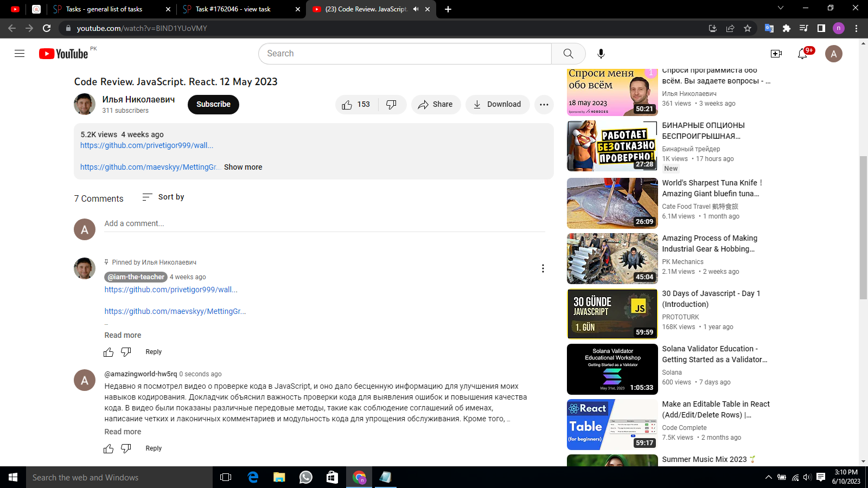The width and height of the screenshot is (868, 488).
Task: Open Chrome's three-dot menu
Action: pos(857,28)
